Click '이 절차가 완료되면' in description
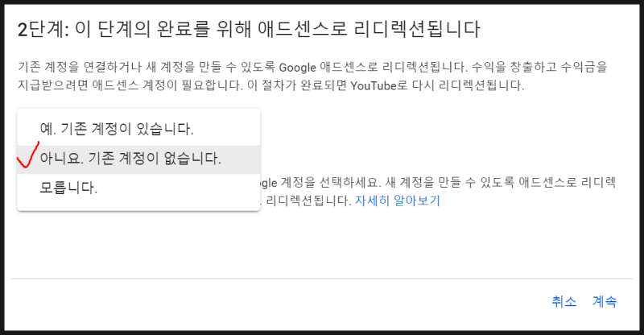This screenshot has width=644, height=335. click(x=297, y=85)
